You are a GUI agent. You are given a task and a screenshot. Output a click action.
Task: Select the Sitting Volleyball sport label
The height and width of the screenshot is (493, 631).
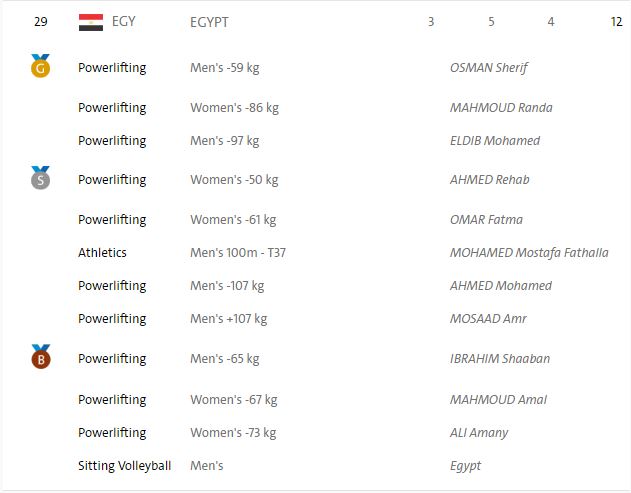coord(124,466)
